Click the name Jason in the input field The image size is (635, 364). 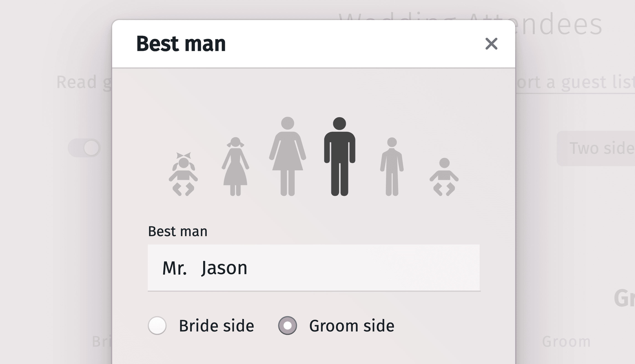click(224, 268)
